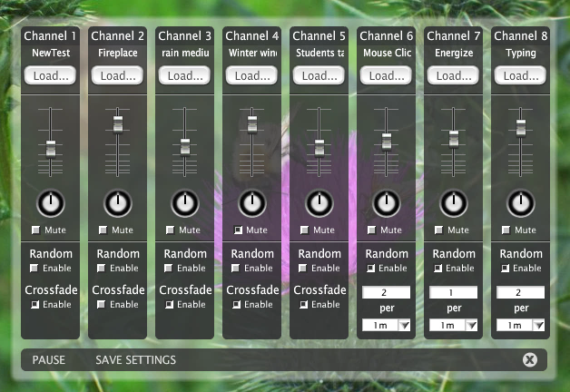Enable Crossfade for Channel 2
The image size is (570, 392).
point(101,305)
